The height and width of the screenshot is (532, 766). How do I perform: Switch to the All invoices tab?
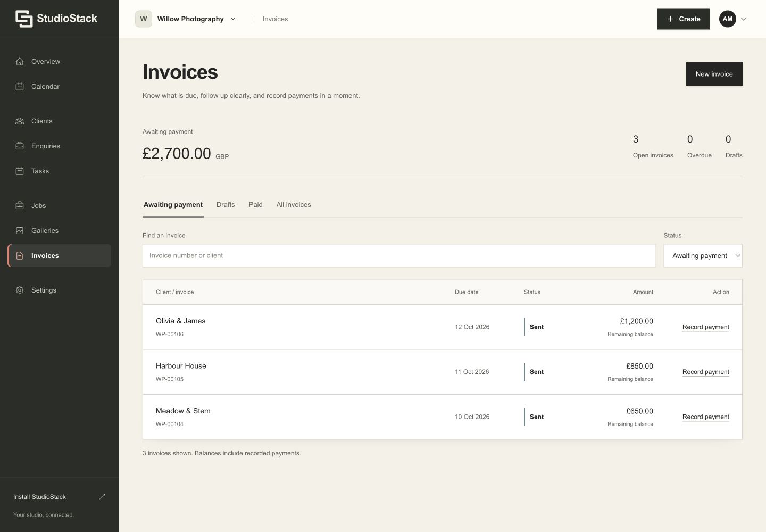click(x=294, y=205)
